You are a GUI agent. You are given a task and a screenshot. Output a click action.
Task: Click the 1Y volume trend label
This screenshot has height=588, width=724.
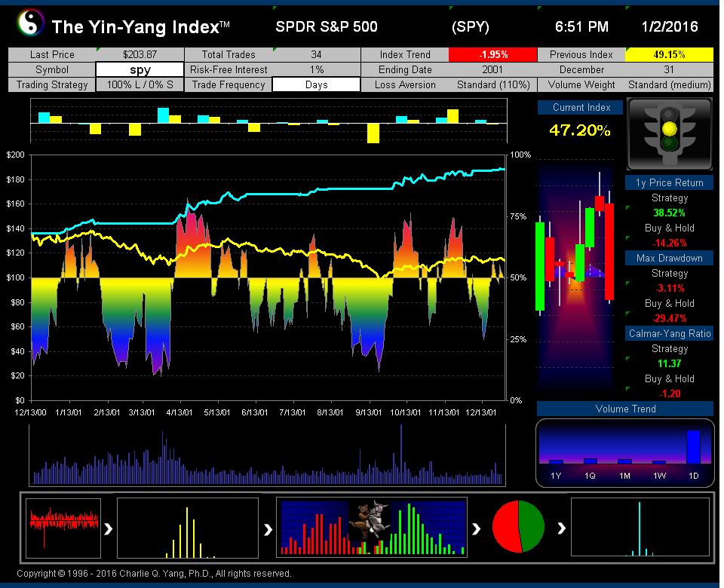click(556, 476)
